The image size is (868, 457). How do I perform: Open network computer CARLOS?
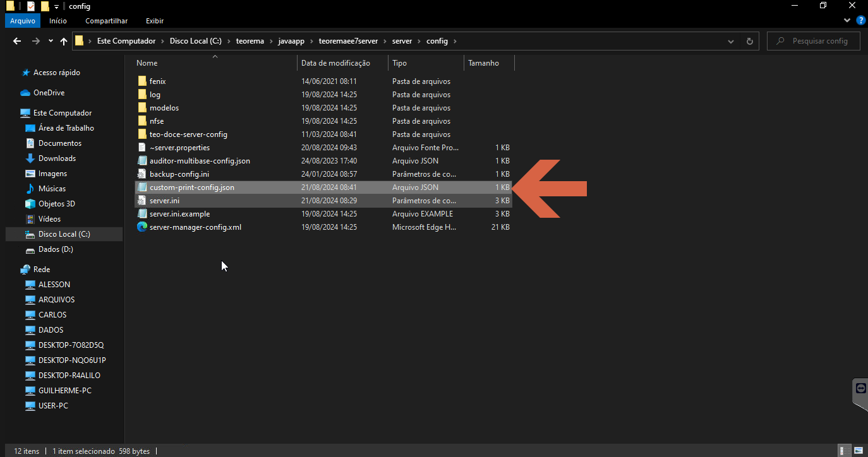pyautogui.click(x=52, y=315)
